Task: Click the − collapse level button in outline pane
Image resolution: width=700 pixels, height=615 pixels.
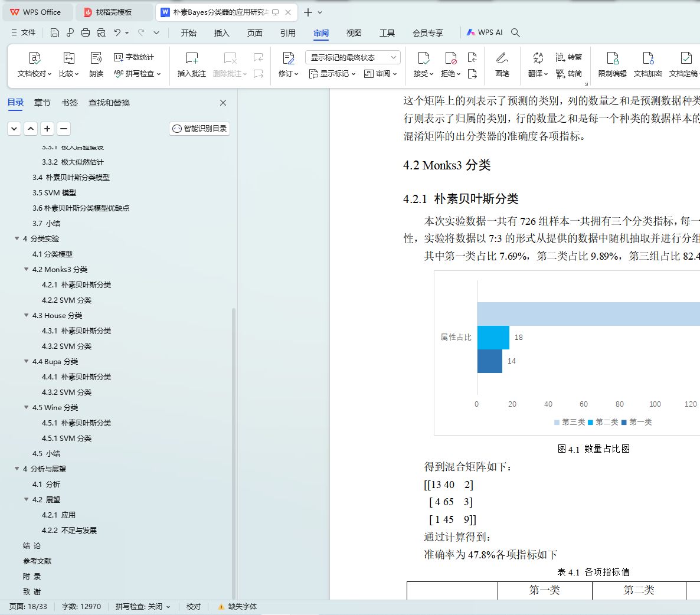Action: click(64, 129)
